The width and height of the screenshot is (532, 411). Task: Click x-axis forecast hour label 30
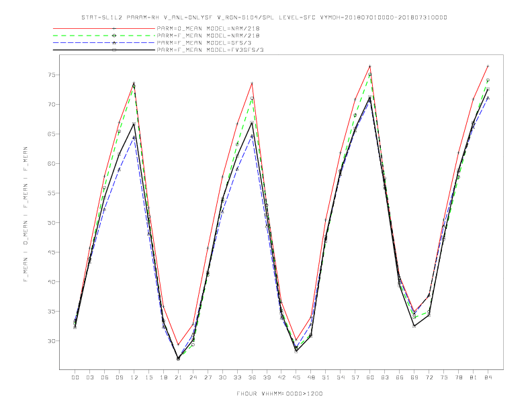coord(222,377)
